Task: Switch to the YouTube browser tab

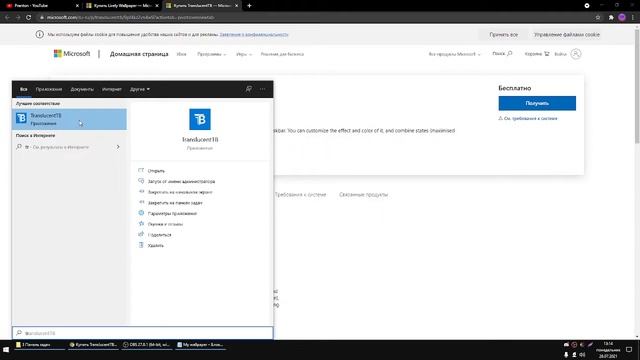Action: coord(41,6)
